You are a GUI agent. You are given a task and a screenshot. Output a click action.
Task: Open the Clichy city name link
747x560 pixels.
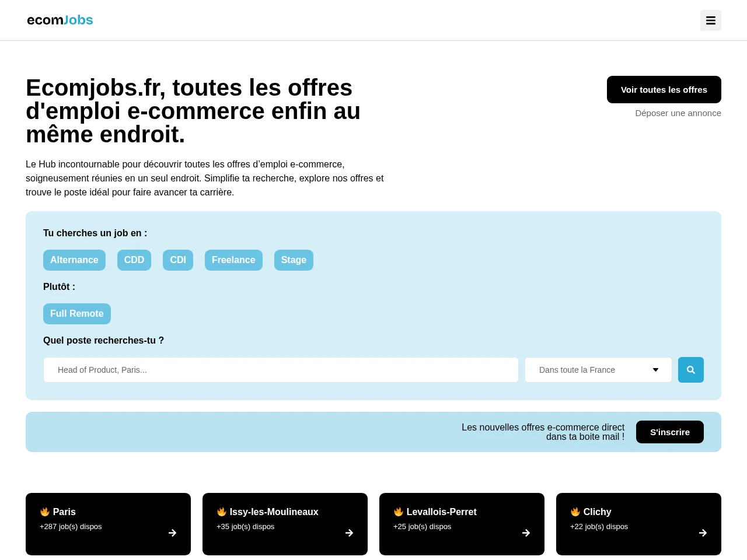coord(597,512)
